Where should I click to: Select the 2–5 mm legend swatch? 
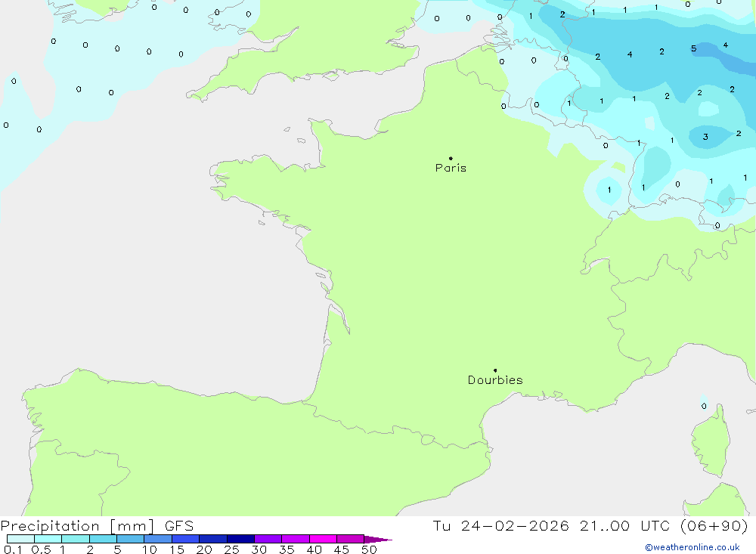pos(103,539)
